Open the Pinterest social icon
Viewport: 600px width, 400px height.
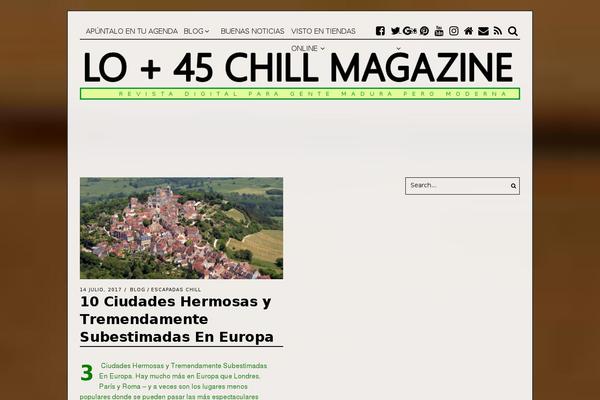[x=424, y=31]
